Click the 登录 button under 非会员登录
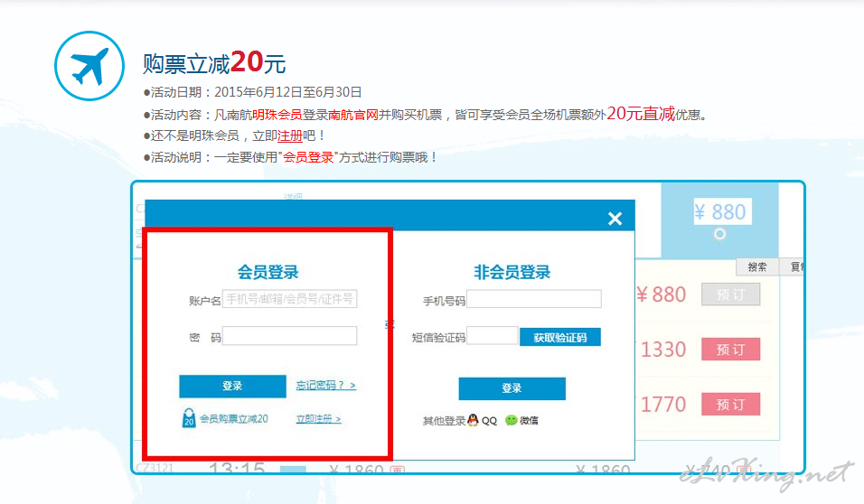Screen dimensions: 864x504 512,388
